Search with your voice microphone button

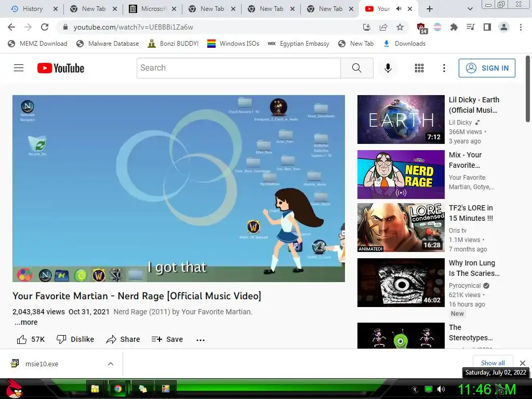[x=388, y=68]
